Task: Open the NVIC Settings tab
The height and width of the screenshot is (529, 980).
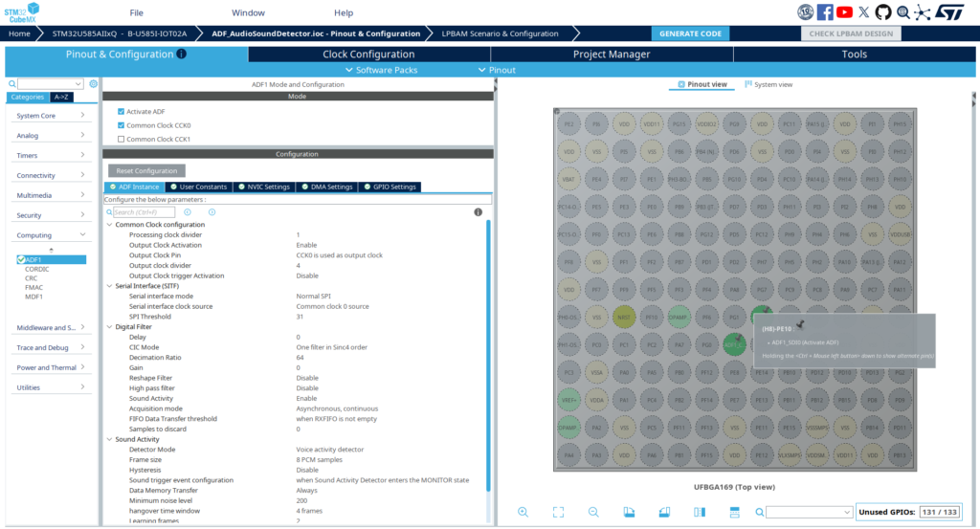Action: (x=264, y=187)
